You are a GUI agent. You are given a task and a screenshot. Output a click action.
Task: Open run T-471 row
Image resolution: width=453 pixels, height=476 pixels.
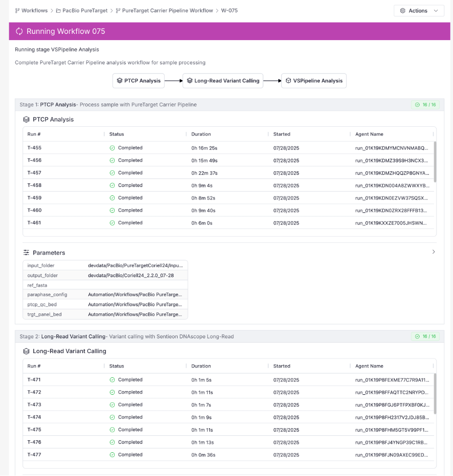(x=228, y=380)
